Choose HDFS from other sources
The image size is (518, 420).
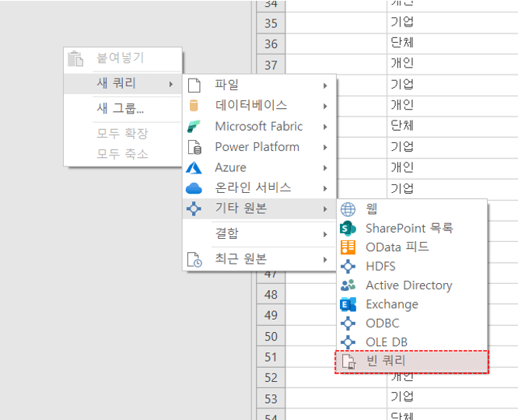coord(380,266)
